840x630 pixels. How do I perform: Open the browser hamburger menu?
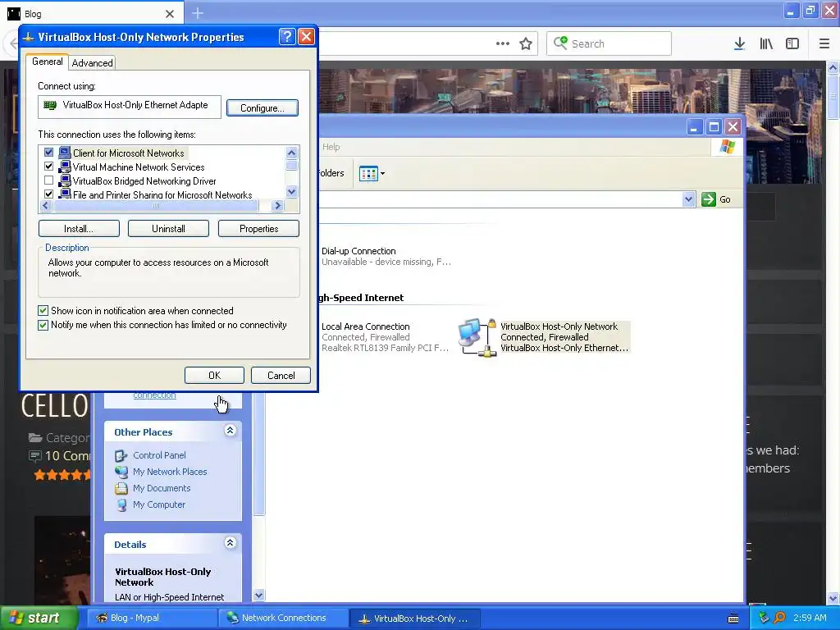coord(824,43)
